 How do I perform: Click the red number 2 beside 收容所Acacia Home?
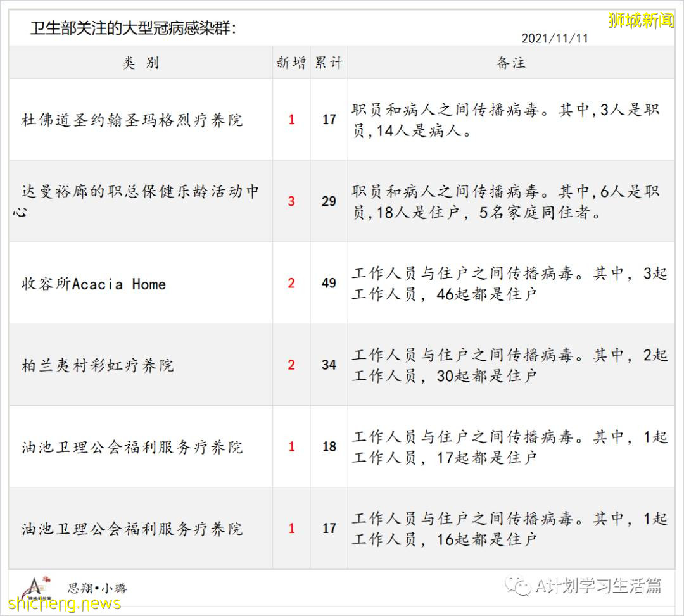(x=290, y=283)
